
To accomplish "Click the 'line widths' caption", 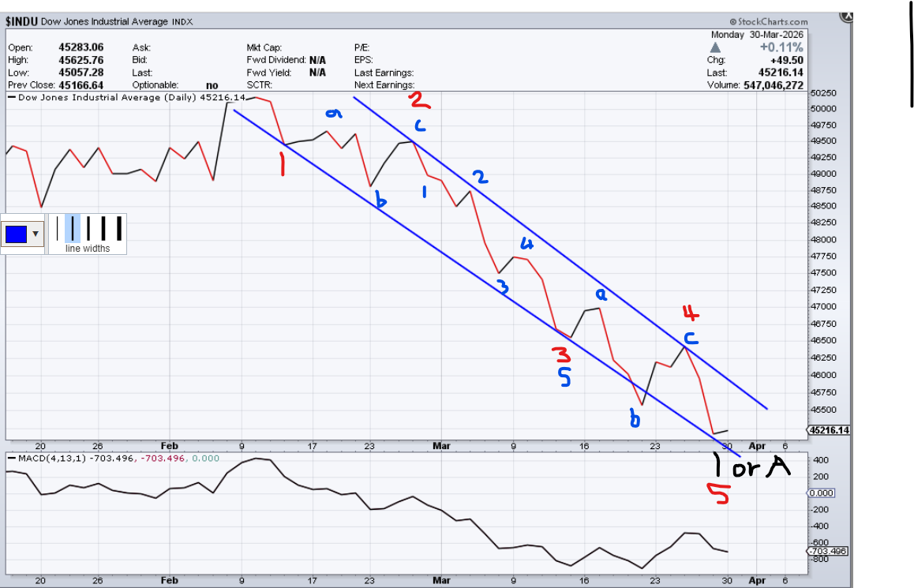I will [x=88, y=249].
